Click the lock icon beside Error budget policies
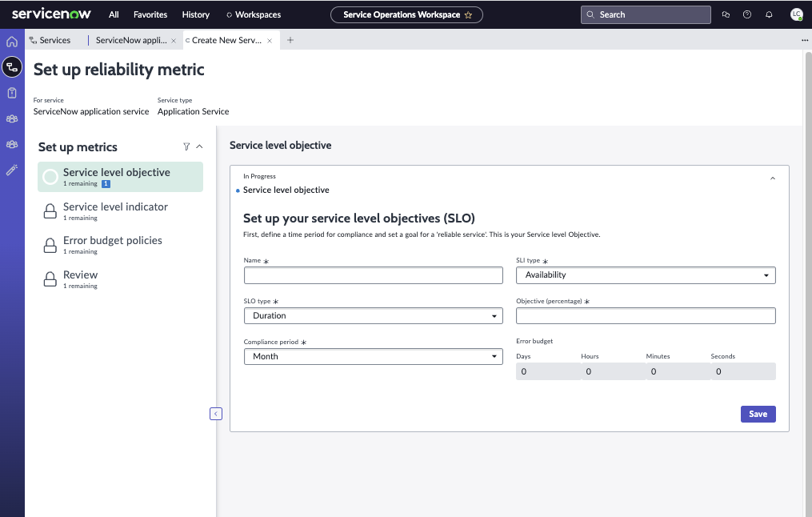Image resolution: width=812 pixels, height=517 pixels. click(50, 245)
